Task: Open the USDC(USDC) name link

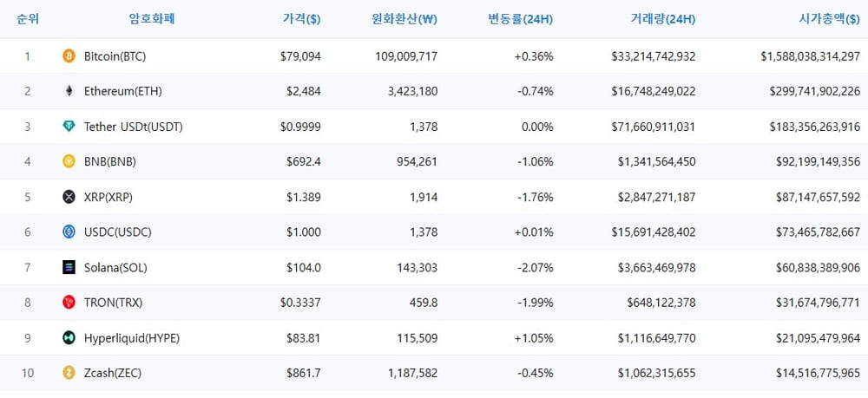Action: click(x=118, y=232)
